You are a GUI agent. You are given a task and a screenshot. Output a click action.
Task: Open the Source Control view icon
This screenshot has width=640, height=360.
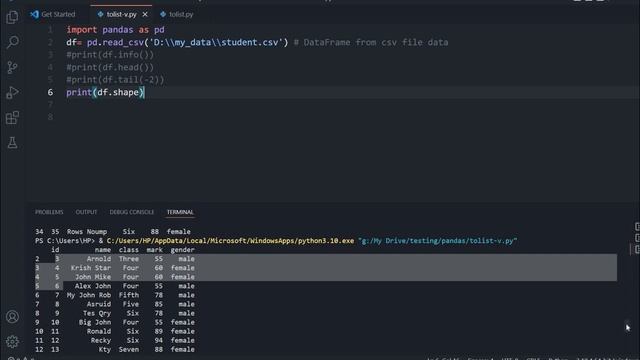coord(12,67)
